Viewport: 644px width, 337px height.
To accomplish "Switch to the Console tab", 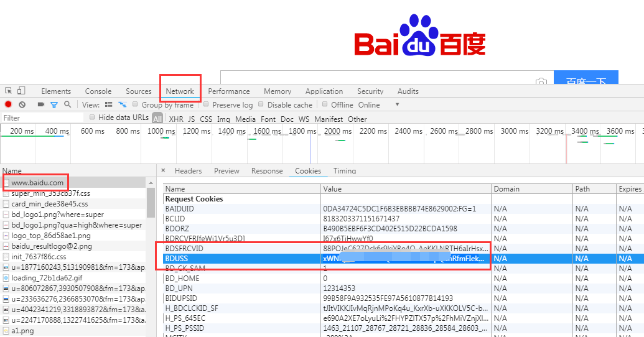I will click(x=98, y=91).
